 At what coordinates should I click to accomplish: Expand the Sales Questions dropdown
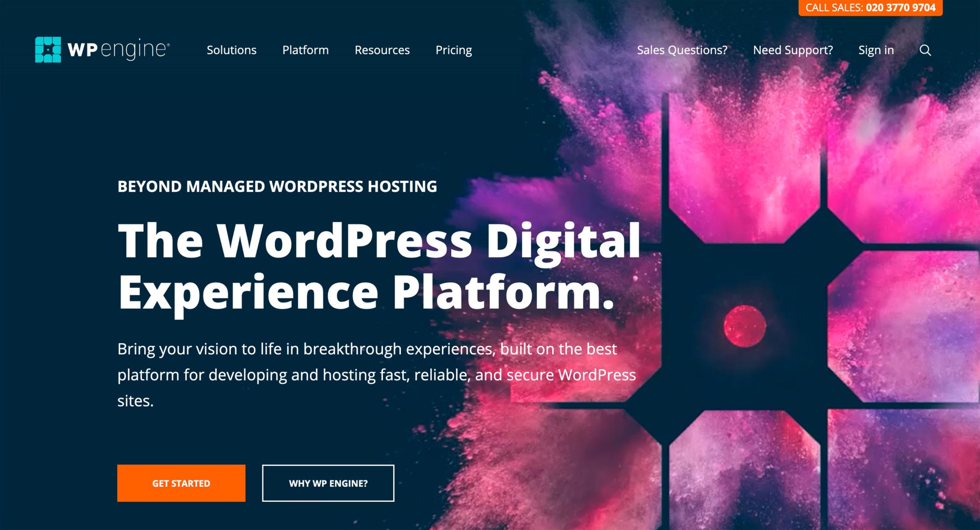point(682,50)
